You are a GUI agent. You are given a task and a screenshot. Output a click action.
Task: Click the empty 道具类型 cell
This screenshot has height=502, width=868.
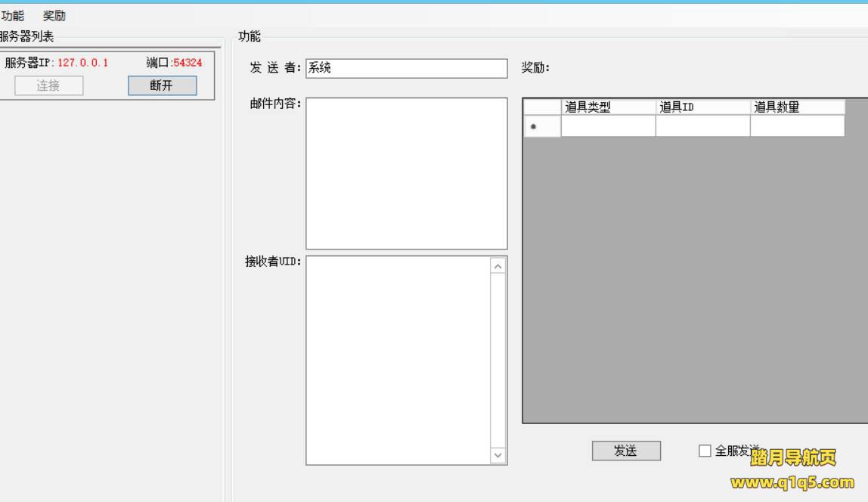(x=608, y=126)
